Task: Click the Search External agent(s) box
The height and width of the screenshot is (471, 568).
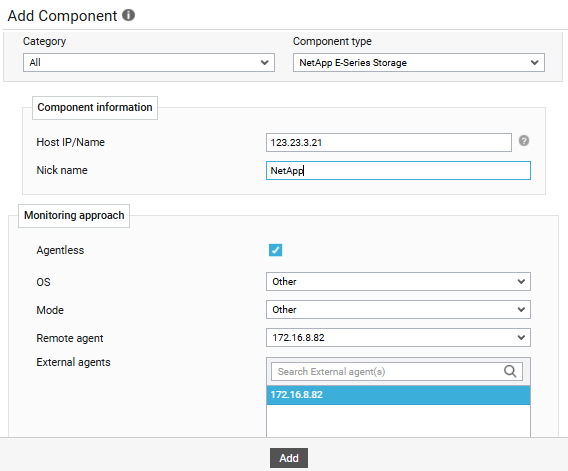Action: 397,371
